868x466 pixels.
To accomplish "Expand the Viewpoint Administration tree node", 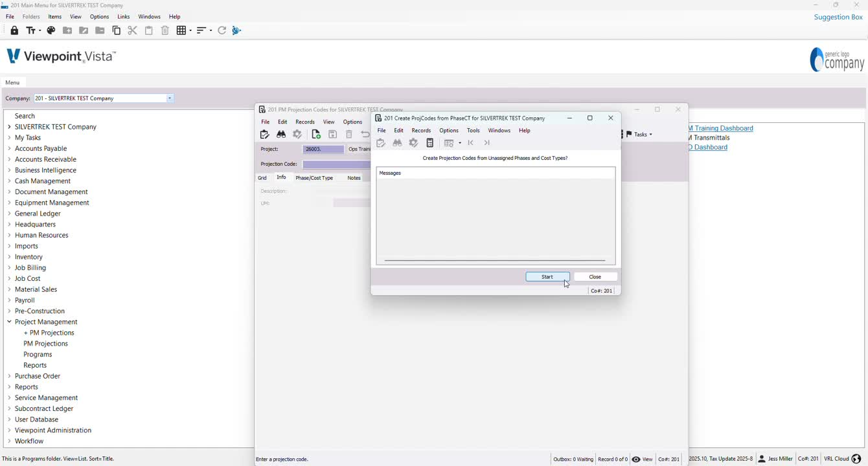I will coord(9,430).
